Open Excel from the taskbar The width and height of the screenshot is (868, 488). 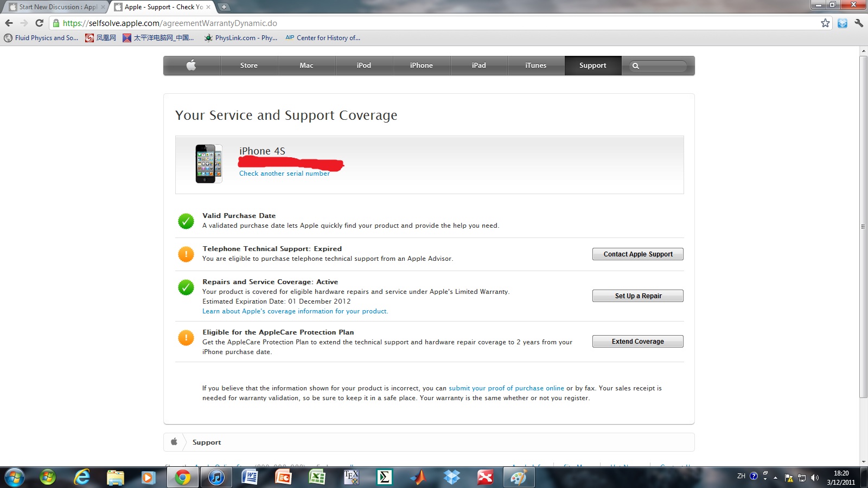tap(317, 477)
